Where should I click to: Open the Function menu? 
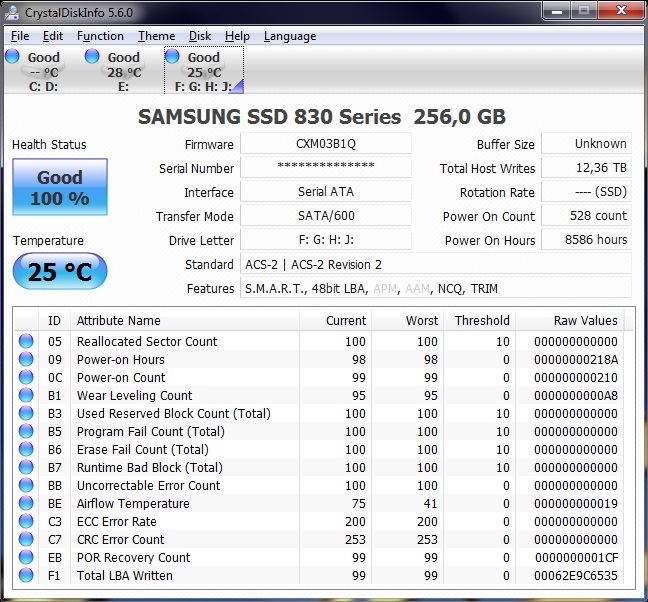pyautogui.click(x=100, y=36)
